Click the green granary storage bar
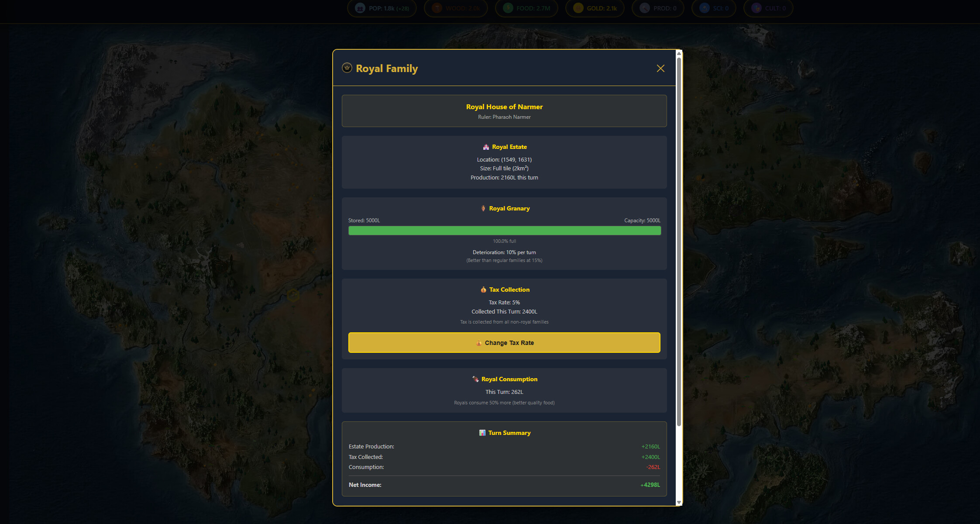980x524 pixels. [x=505, y=231]
